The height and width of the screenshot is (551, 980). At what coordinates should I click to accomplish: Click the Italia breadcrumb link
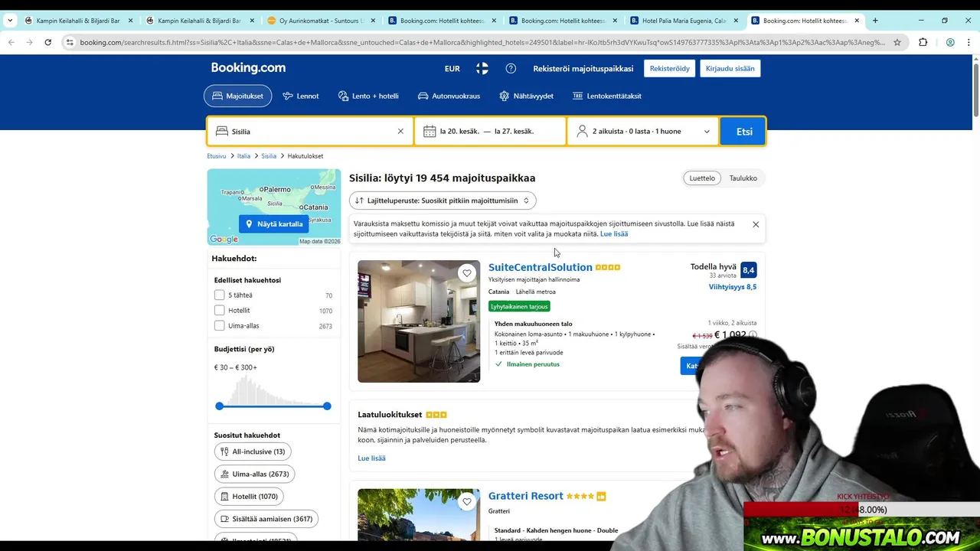tap(243, 156)
